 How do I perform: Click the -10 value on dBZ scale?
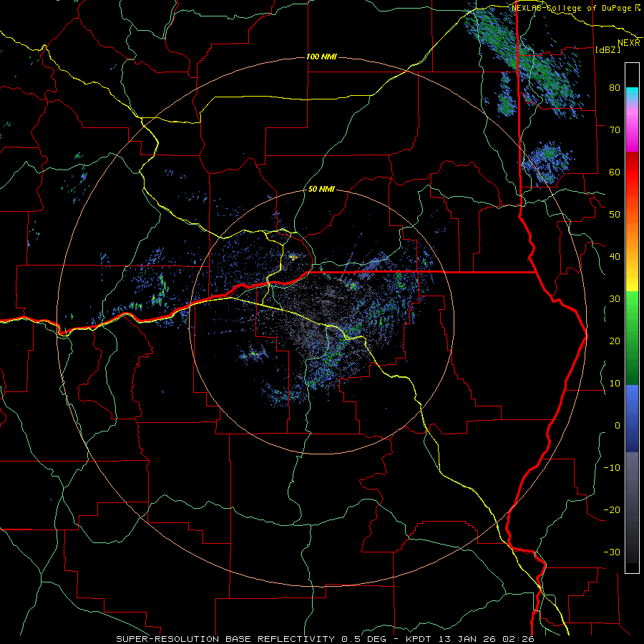click(x=612, y=468)
